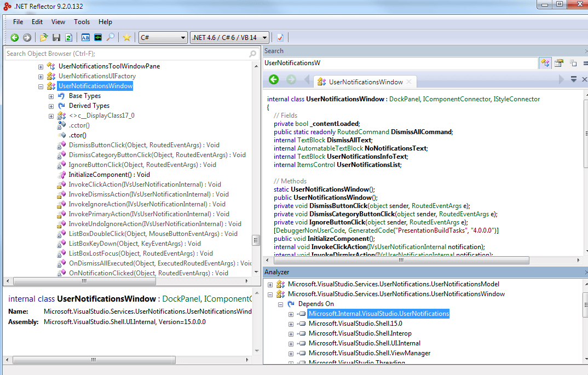This screenshot has width=588, height=375.
Task: Follow the IComponentConnector link in the class declaration
Action: (x=457, y=99)
